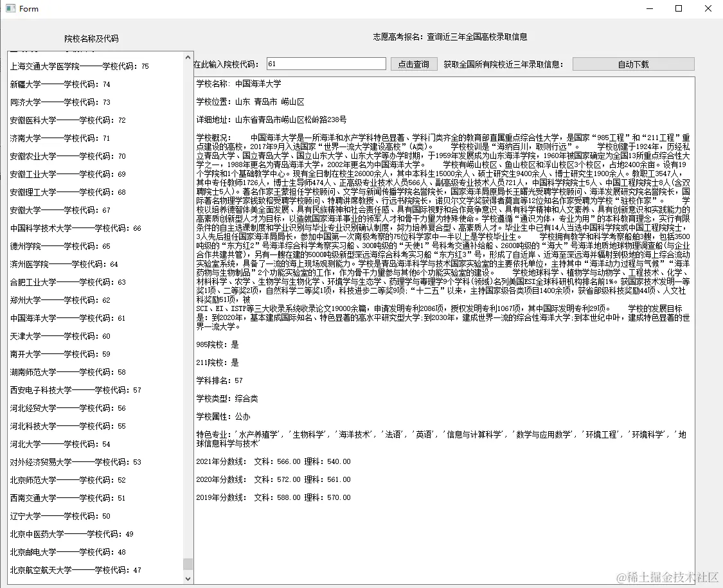This screenshot has width=723, height=588.
Task: Click the 2020年分数线 score line
Action: [273, 479]
